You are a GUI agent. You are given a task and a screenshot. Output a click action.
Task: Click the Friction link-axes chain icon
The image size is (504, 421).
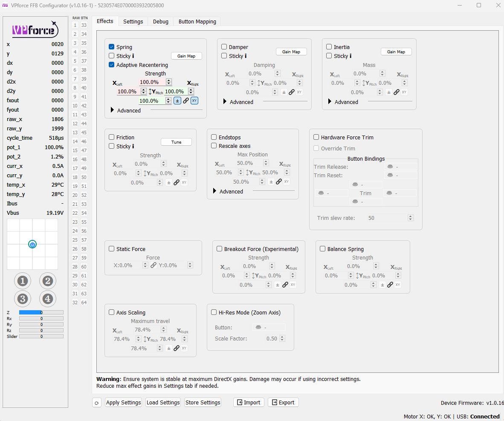click(x=177, y=182)
